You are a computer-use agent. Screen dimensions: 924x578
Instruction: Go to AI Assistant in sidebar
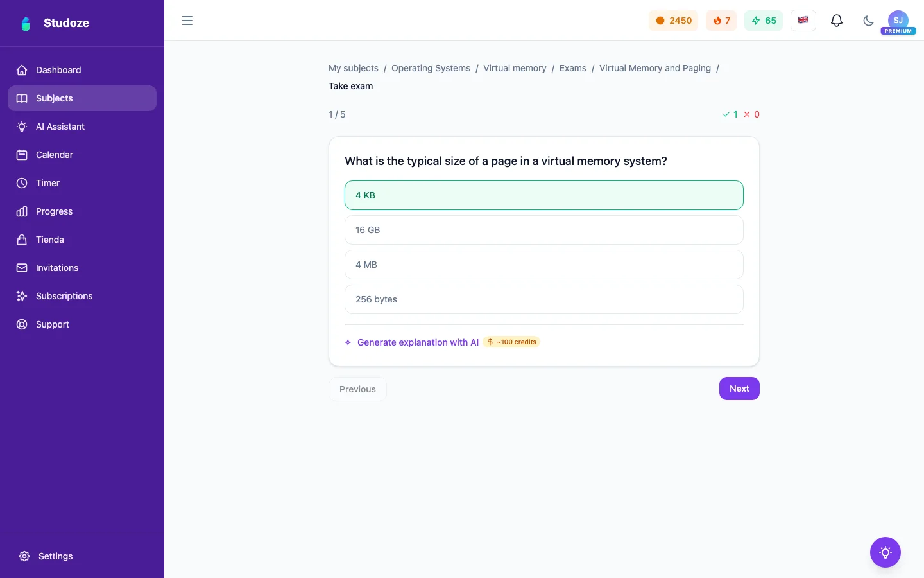pyautogui.click(x=82, y=127)
